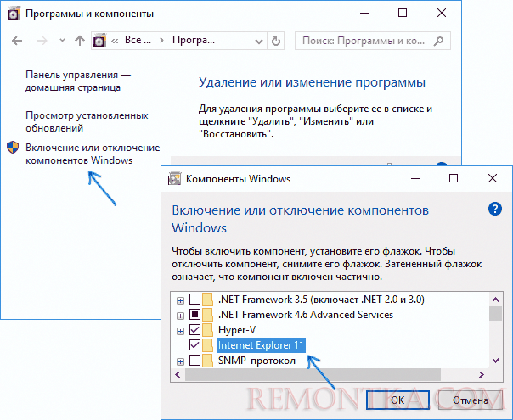Click the Отмена button
The height and width of the screenshot is (420, 513).
click(x=471, y=400)
